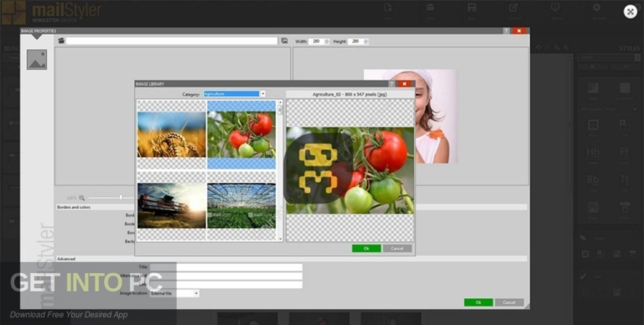Click the Ff font style icon
The height and width of the screenshot is (325, 644).
[x=624, y=153]
